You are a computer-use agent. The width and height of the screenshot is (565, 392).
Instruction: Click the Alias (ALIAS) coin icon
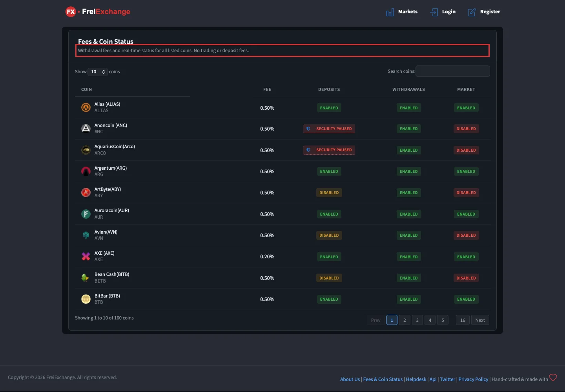click(86, 107)
